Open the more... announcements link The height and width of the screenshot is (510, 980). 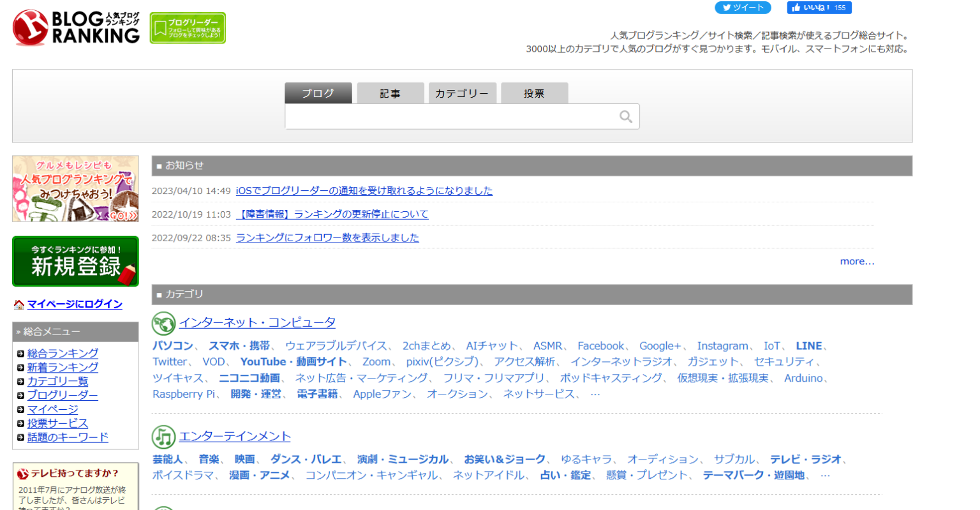coord(857,261)
